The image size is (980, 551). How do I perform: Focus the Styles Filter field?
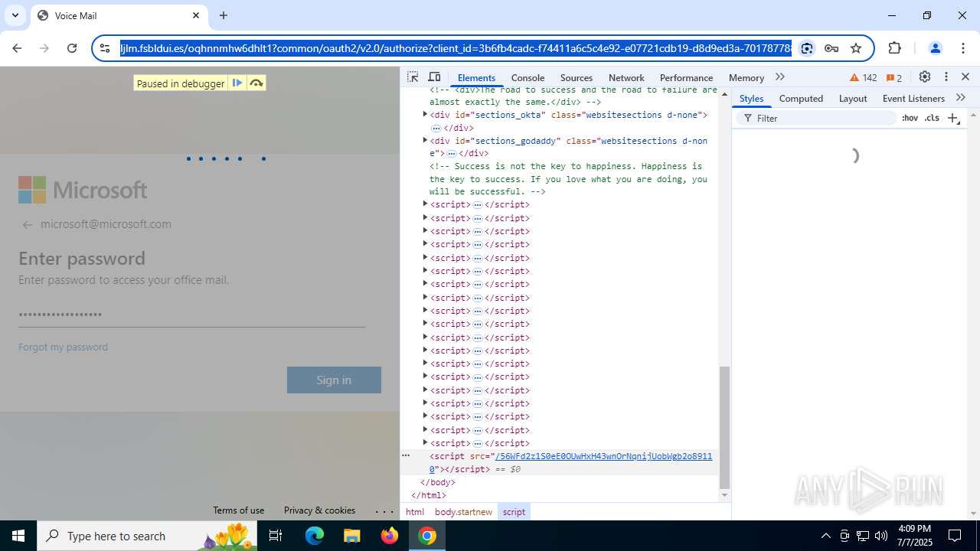coord(817,119)
